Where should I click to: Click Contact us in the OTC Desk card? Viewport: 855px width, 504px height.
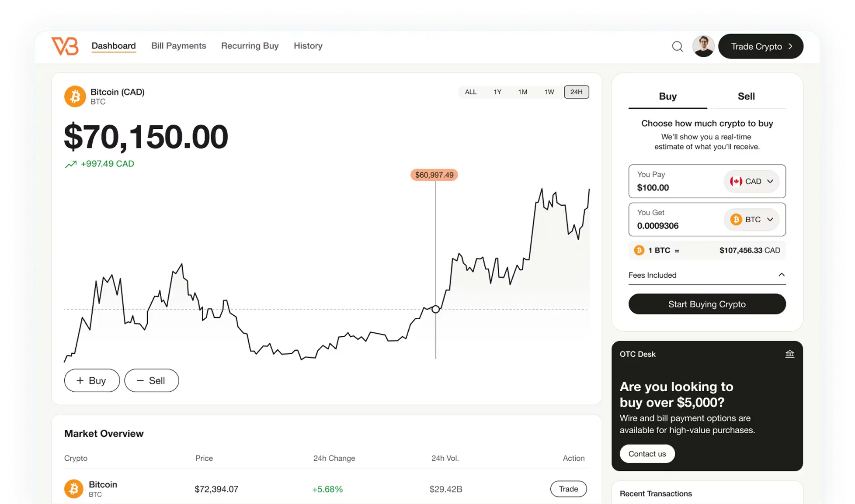647,454
